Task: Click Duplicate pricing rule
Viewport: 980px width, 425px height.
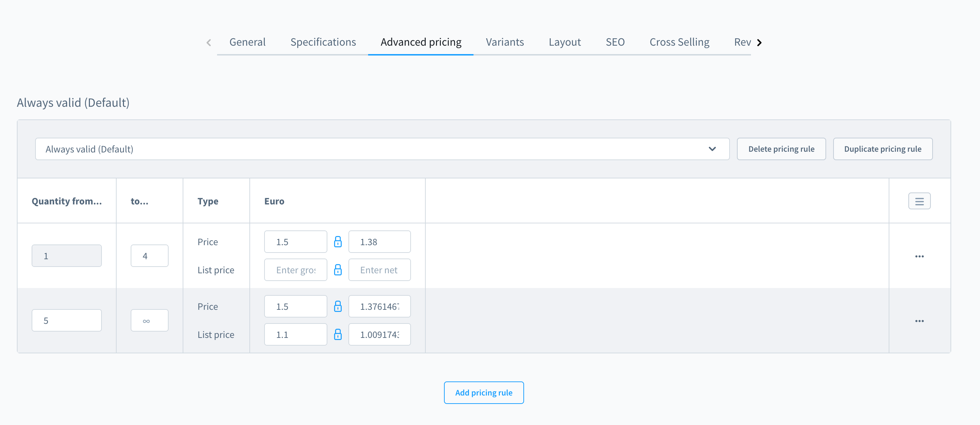Action: point(883,149)
